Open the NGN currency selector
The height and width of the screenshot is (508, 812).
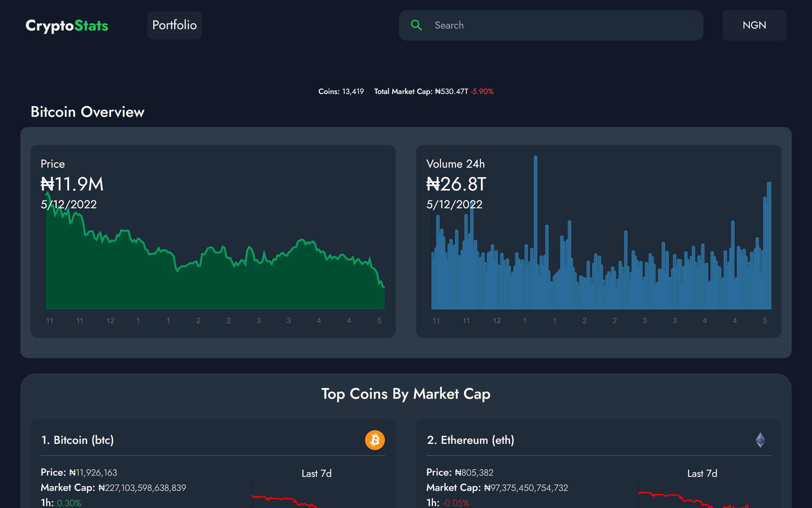pos(754,25)
